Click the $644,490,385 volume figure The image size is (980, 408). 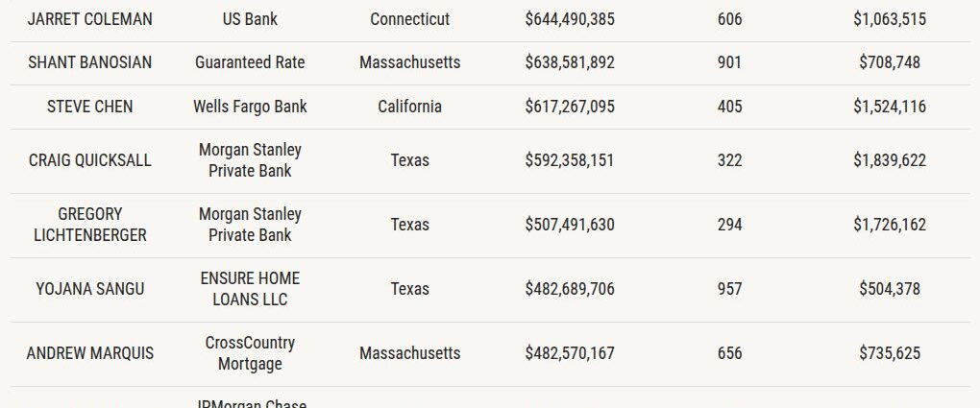[x=570, y=19]
